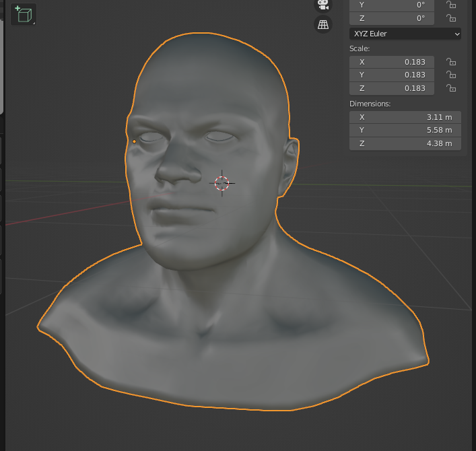Click the Scale Z value field
This screenshot has width=476, height=451.
click(x=394, y=88)
